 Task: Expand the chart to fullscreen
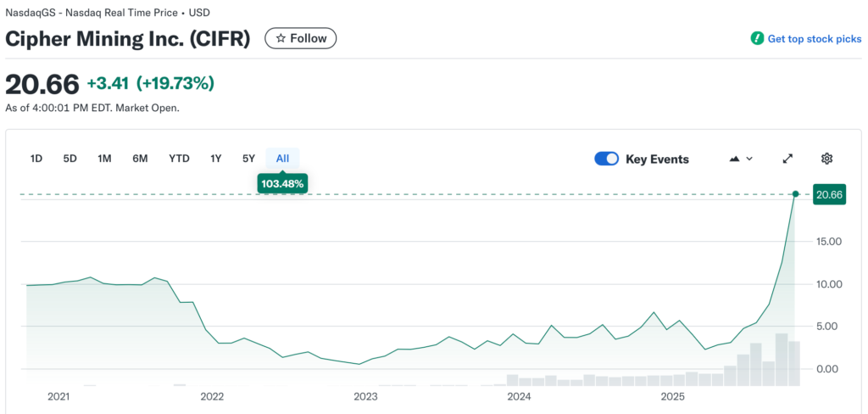click(787, 159)
